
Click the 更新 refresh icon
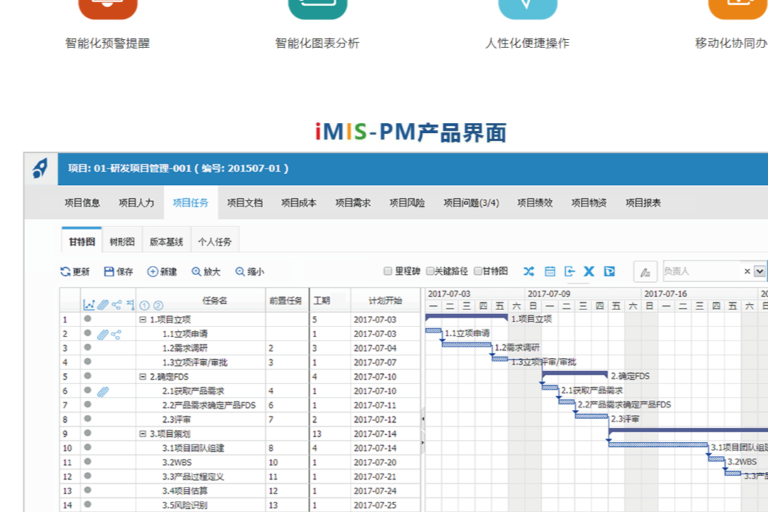point(65,271)
